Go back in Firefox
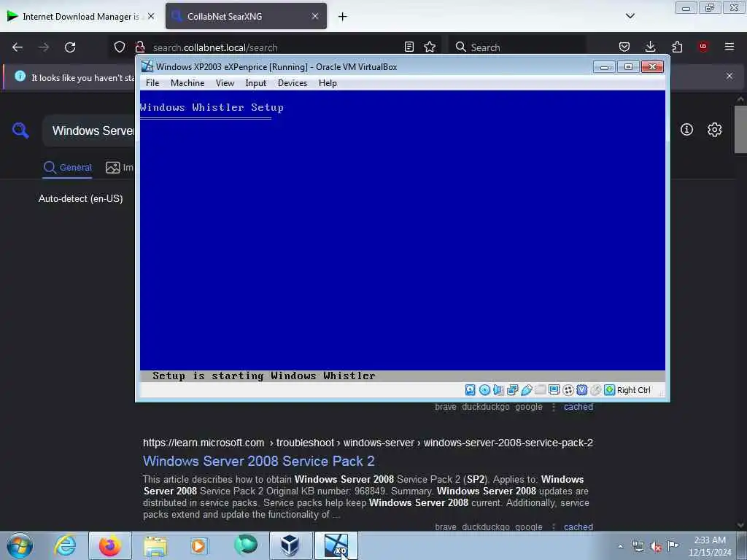The image size is (747, 560). 18,47
